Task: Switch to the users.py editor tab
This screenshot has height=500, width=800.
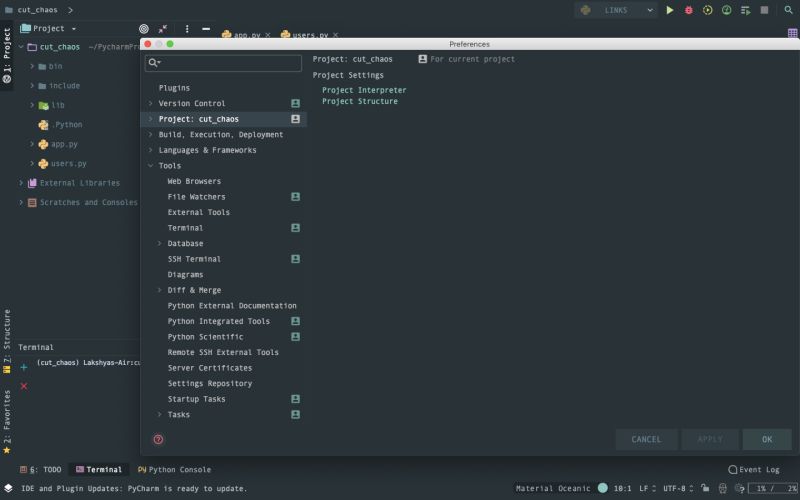Action: click(x=309, y=35)
